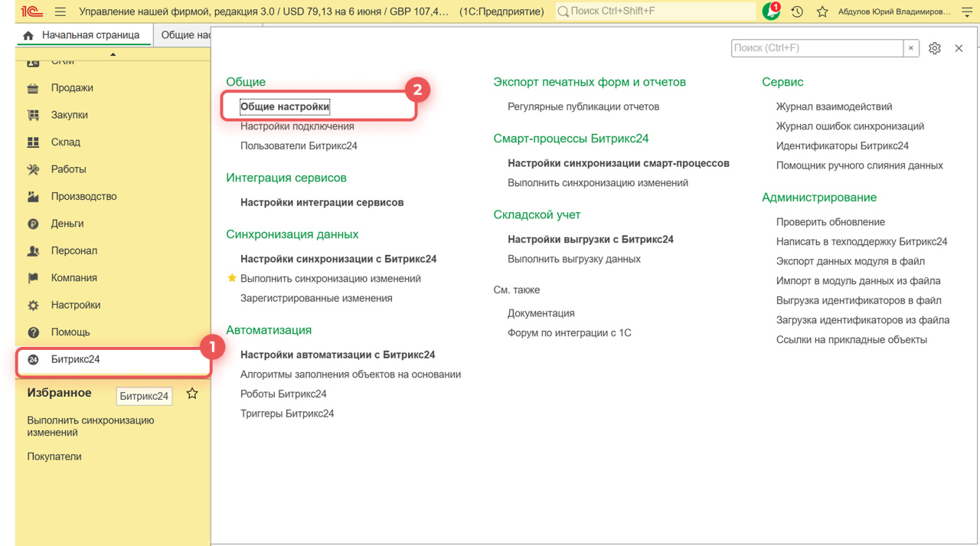The image size is (980, 546).
Task: Click the hamburger main menu icon
Action: pos(60,11)
